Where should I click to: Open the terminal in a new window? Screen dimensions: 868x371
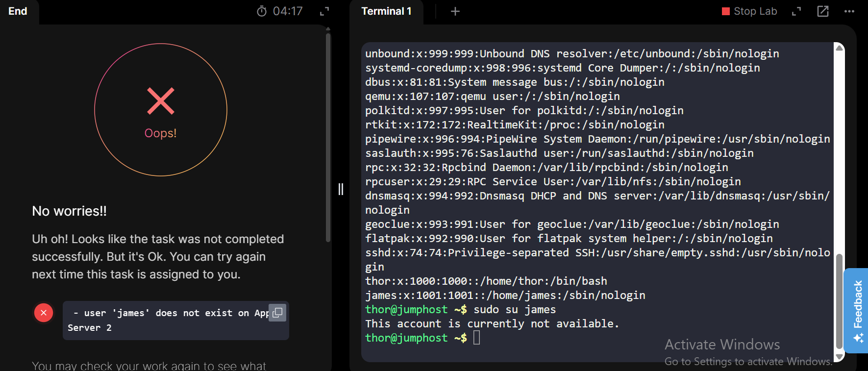(823, 11)
